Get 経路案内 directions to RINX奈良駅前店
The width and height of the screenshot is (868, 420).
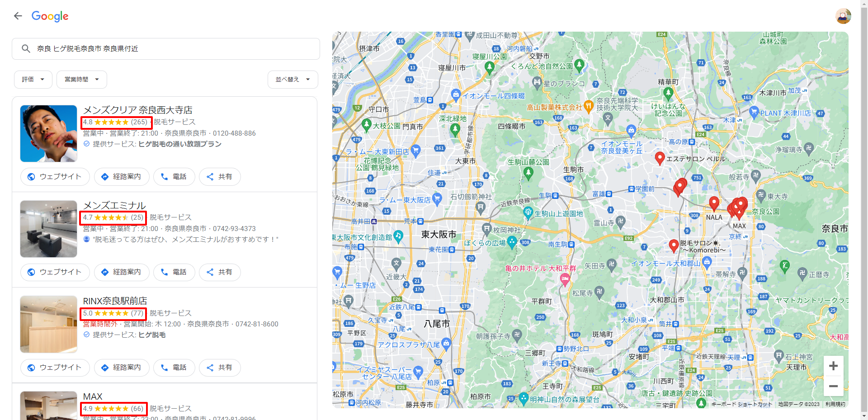122,368
